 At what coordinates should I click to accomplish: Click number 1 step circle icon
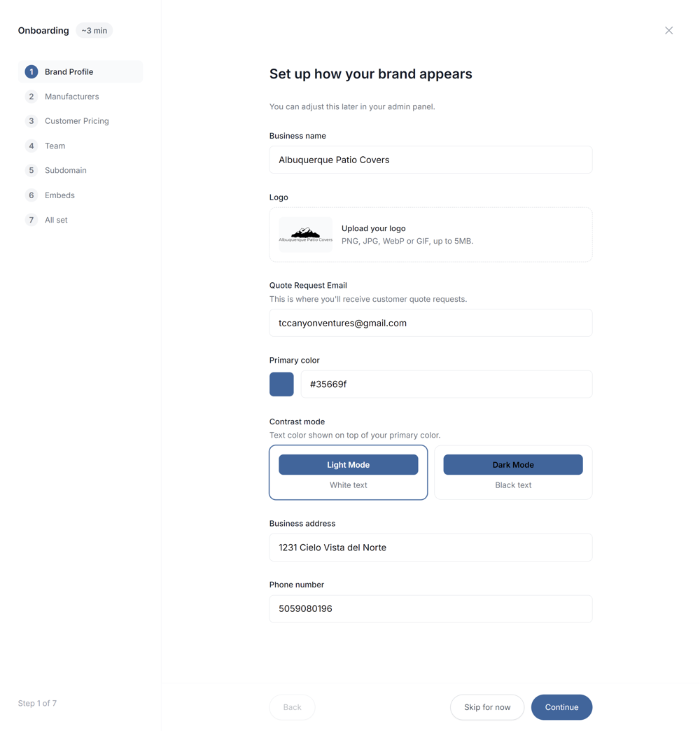click(x=31, y=72)
